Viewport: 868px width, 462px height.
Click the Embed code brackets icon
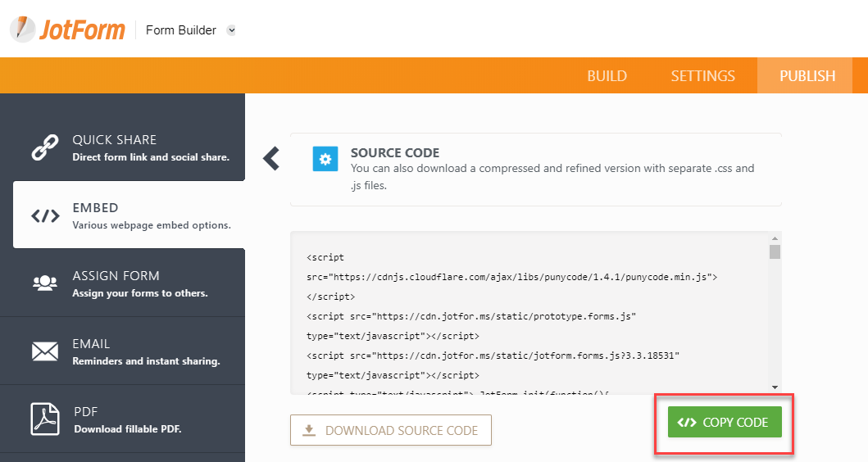click(45, 215)
